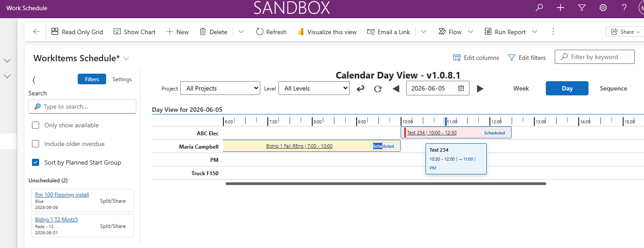Click the red priority marker on Test 234 bar

[x=405, y=132]
